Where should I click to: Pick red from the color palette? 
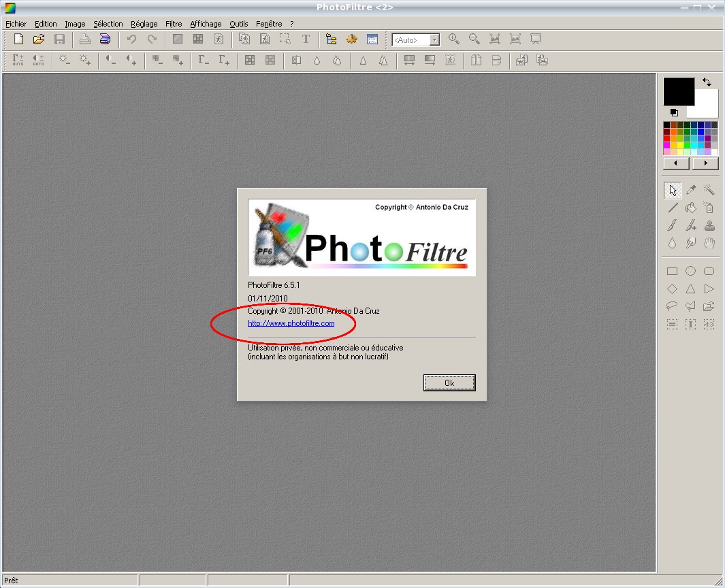666,138
